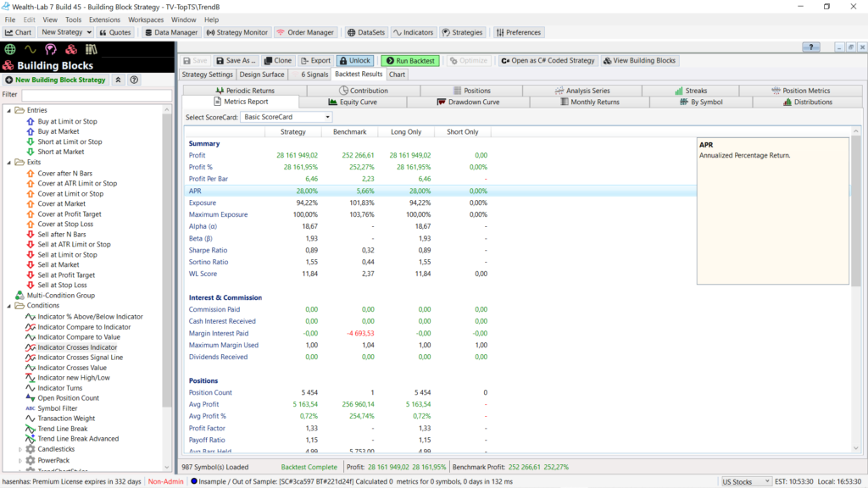The image size is (868, 488).
Task: Switch to Design Surface tab
Action: [x=262, y=75]
